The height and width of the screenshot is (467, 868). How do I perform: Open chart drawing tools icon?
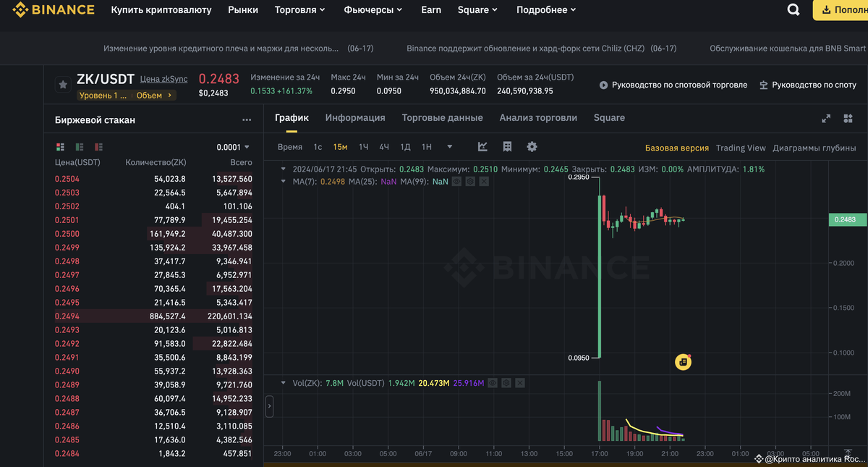click(x=482, y=147)
